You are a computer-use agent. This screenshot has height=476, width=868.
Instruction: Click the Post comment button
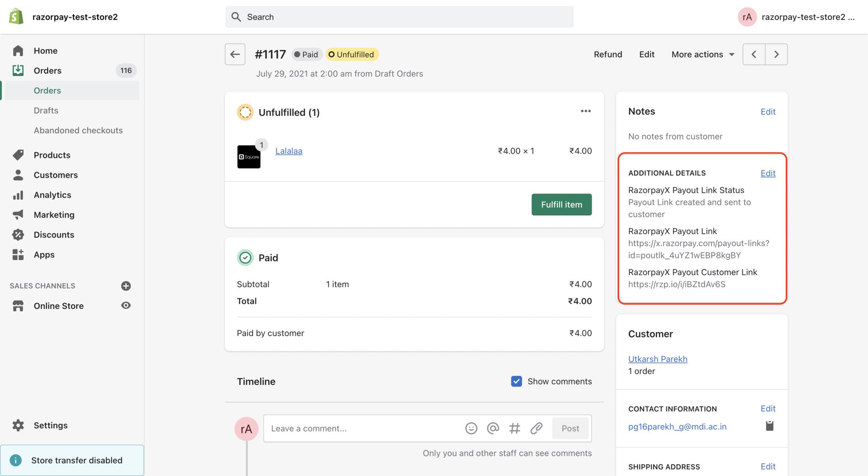[x=570, y=428]
